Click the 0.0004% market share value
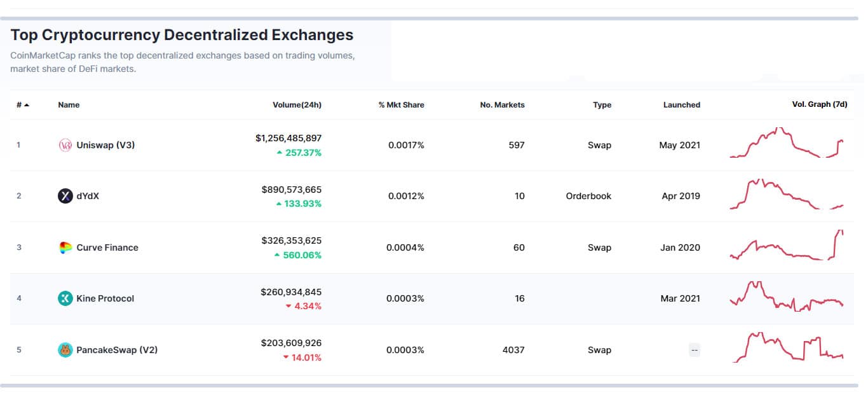 click(405, 247)
